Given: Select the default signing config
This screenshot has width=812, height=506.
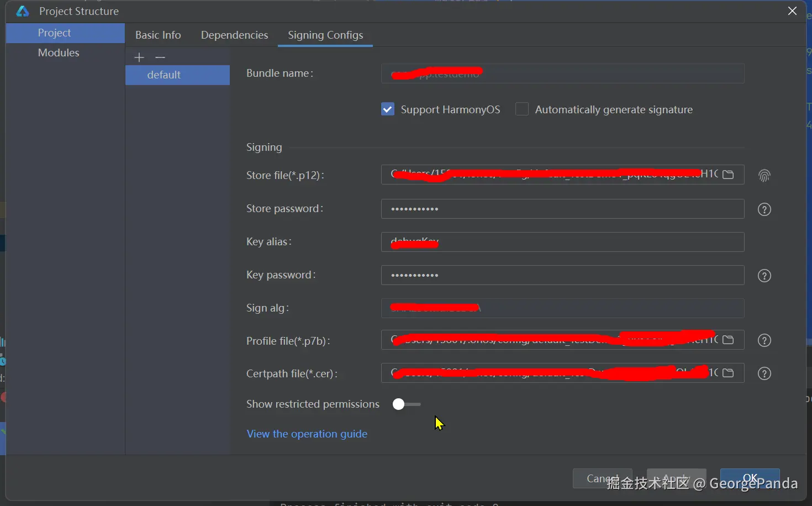Looking at the screenshot, I should 177,75.
